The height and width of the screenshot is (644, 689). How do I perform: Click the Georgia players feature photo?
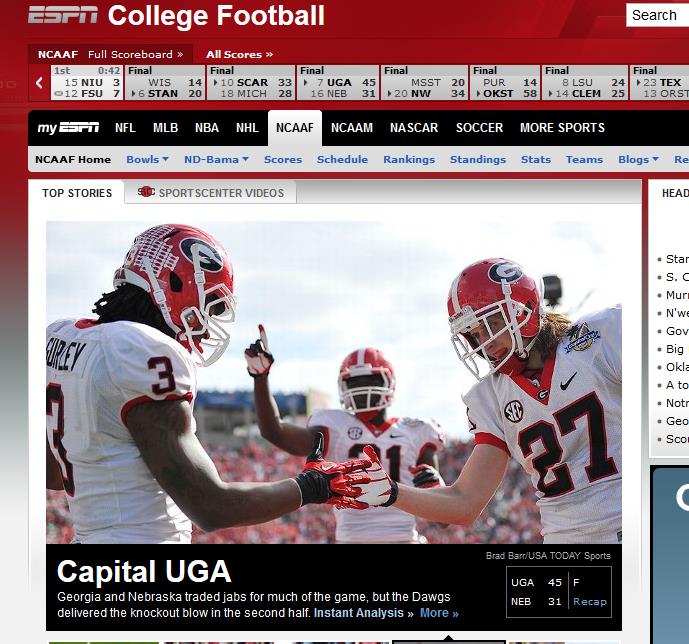point(334,382)
